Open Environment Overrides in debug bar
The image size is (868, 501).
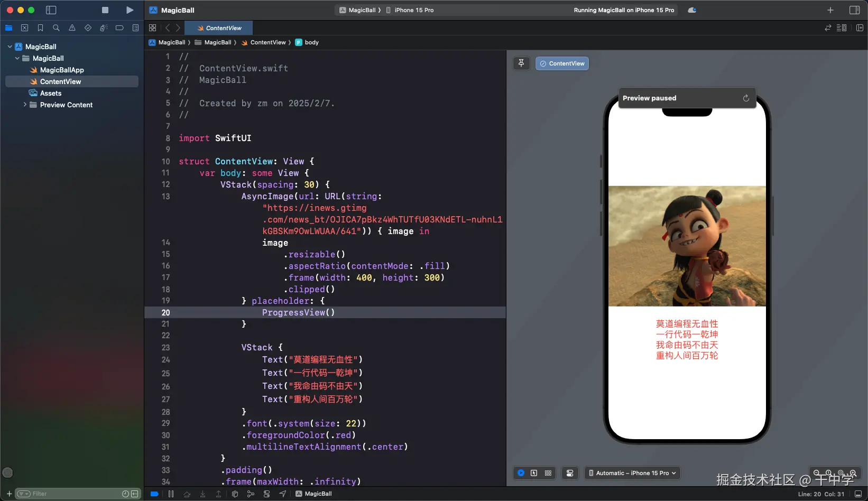[266, 494]
